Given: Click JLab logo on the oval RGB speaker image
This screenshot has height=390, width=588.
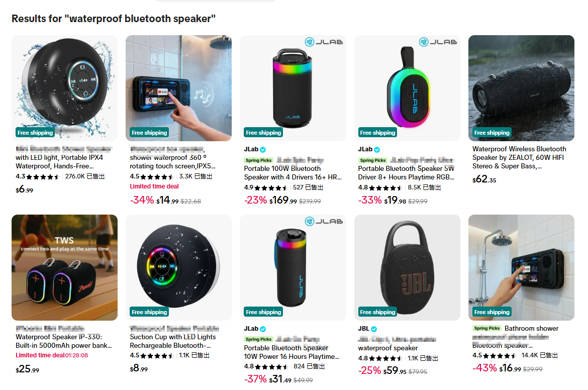Looking at the screenshot, I should point(438,42).
